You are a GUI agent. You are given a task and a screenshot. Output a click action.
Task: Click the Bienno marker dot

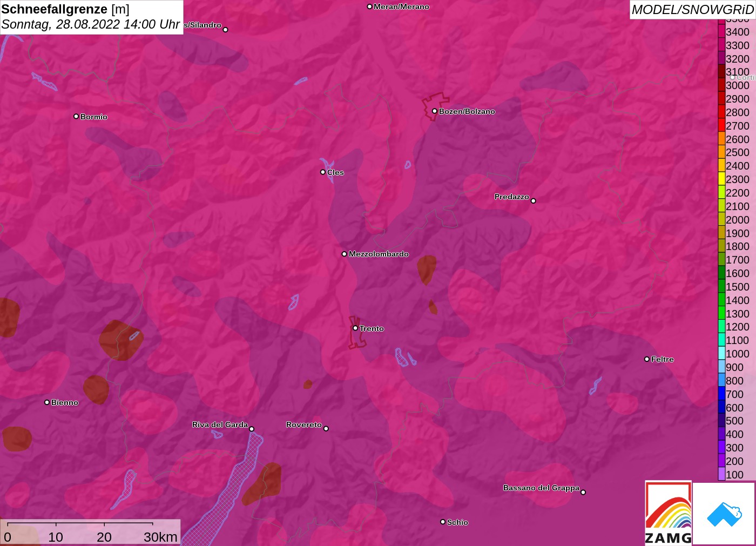[47, 402]
